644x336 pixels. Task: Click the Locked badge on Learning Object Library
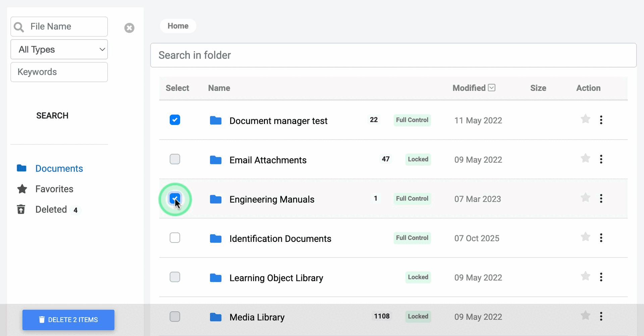(x=418, y=277)
